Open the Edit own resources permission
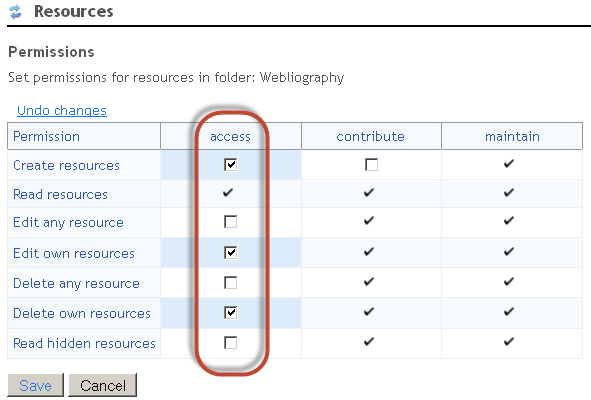The height and width of the screenshot is (400, 591). point(74,253)
